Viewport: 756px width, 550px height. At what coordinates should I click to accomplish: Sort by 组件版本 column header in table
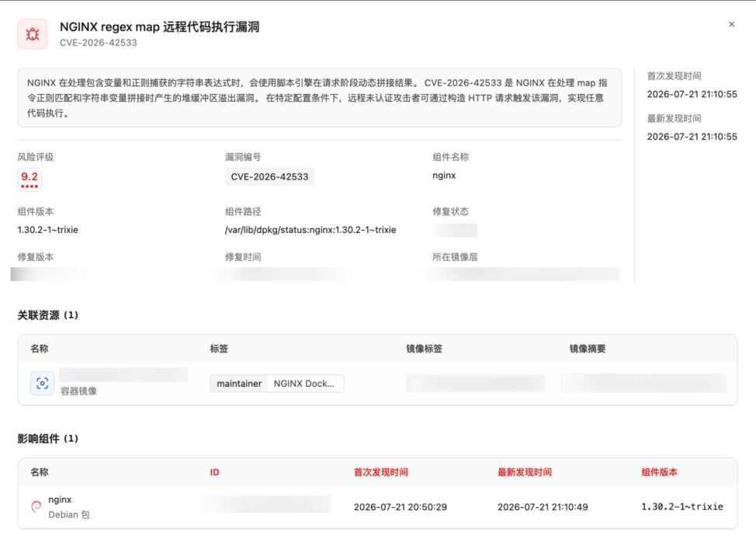tap(659, 472)
